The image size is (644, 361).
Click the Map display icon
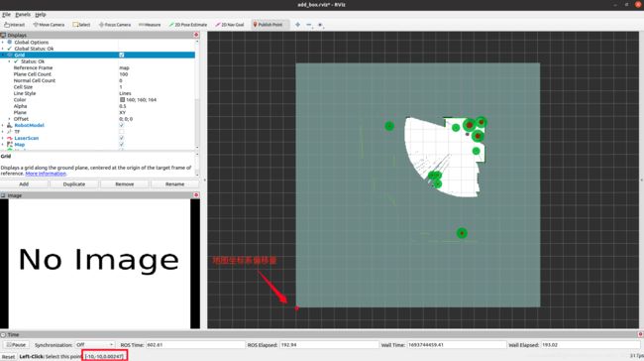pyautogui.click(x=10, y=145)
